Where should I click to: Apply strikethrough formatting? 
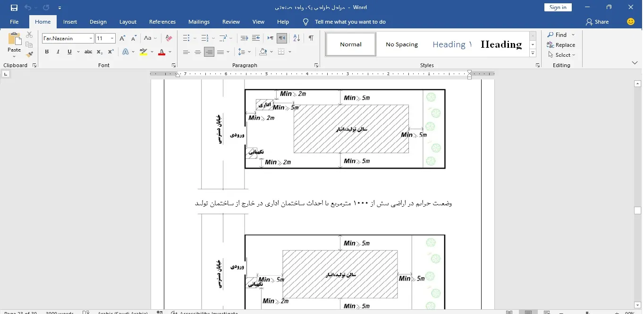point(88,52)
